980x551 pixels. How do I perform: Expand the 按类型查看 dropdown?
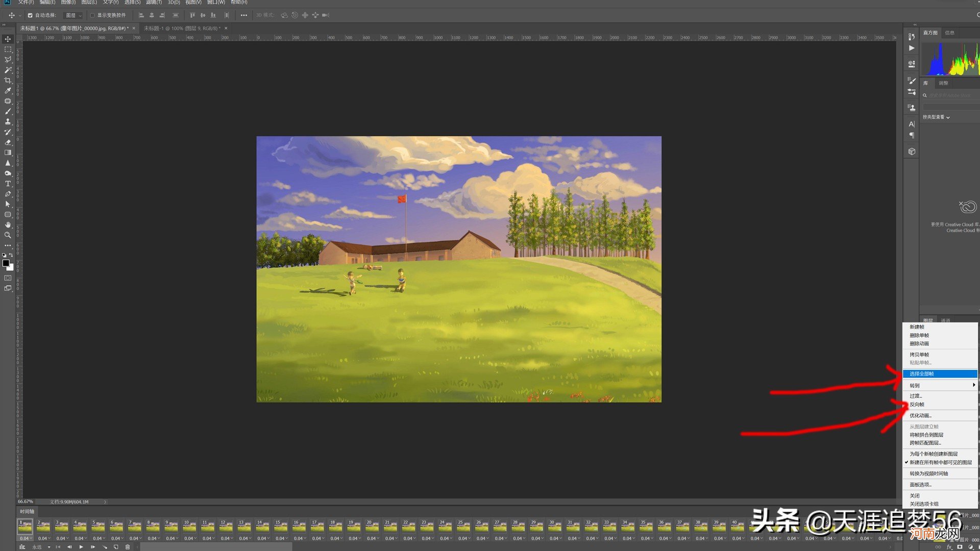pyautogui.click(x=936, y=117)
